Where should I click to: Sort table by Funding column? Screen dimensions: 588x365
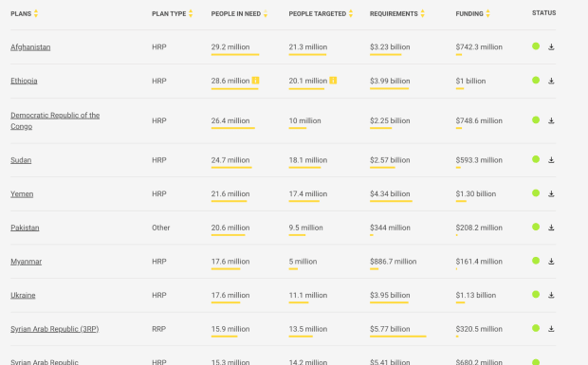[x=487, y=13]
